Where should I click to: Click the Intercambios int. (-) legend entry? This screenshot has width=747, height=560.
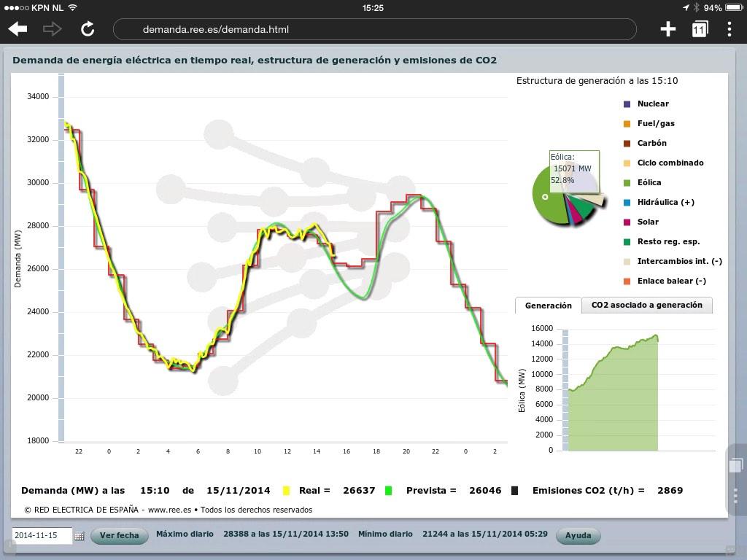coord(673,262)
